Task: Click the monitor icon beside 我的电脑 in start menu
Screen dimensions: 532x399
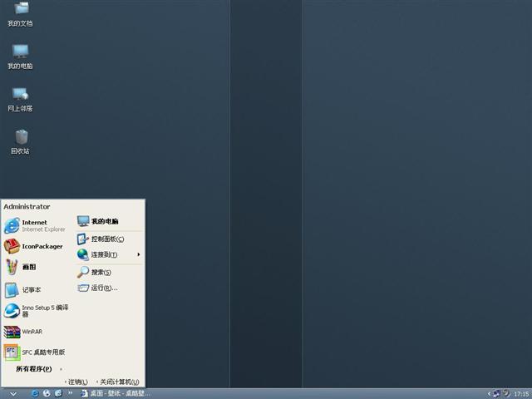Action: point(83,221)
